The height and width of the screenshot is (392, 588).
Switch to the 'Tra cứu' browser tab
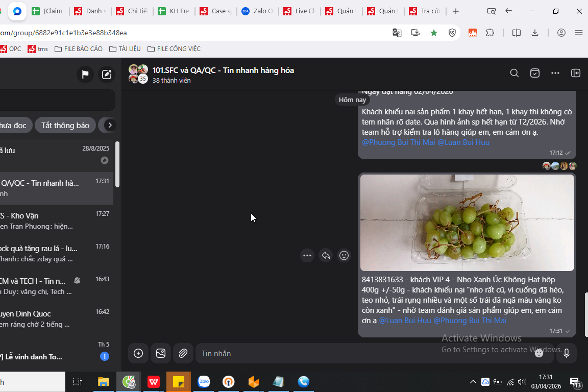(x=425, y=11)
